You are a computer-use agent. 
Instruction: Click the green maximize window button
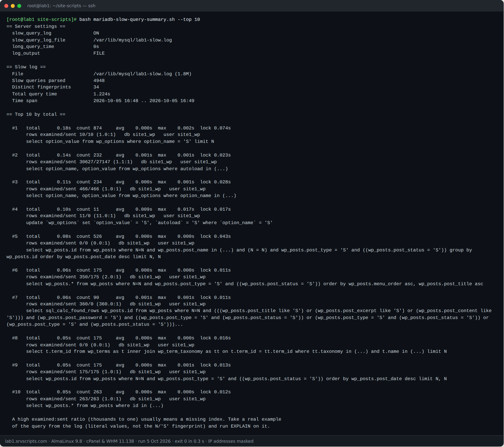coord(19,6)
